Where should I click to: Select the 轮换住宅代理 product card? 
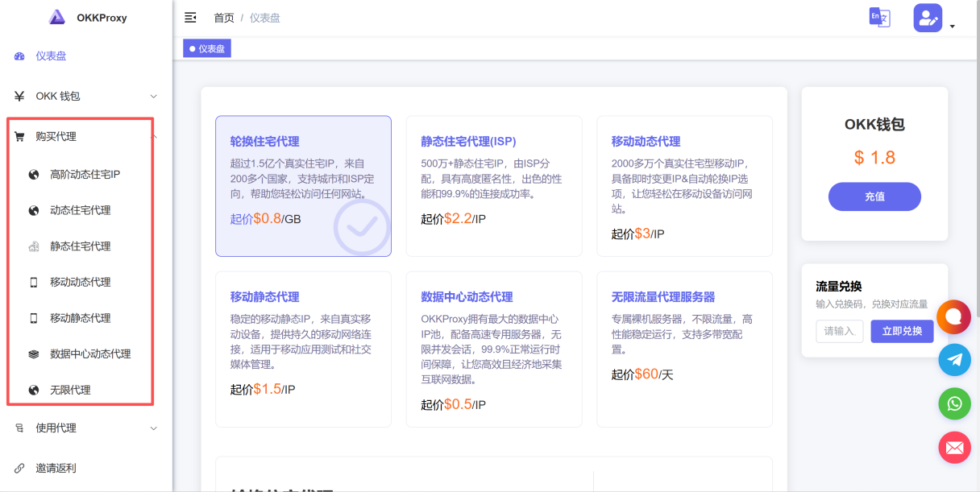(303, 186)
